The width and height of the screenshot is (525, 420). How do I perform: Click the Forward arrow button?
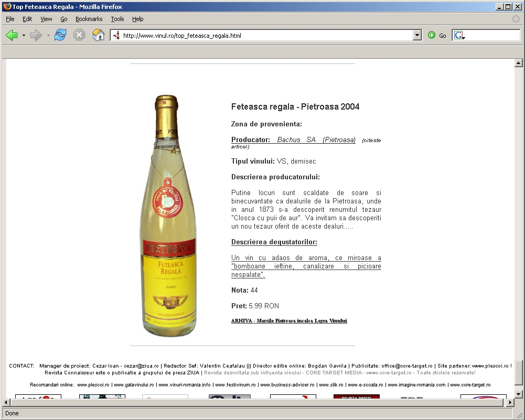(36, 35)
